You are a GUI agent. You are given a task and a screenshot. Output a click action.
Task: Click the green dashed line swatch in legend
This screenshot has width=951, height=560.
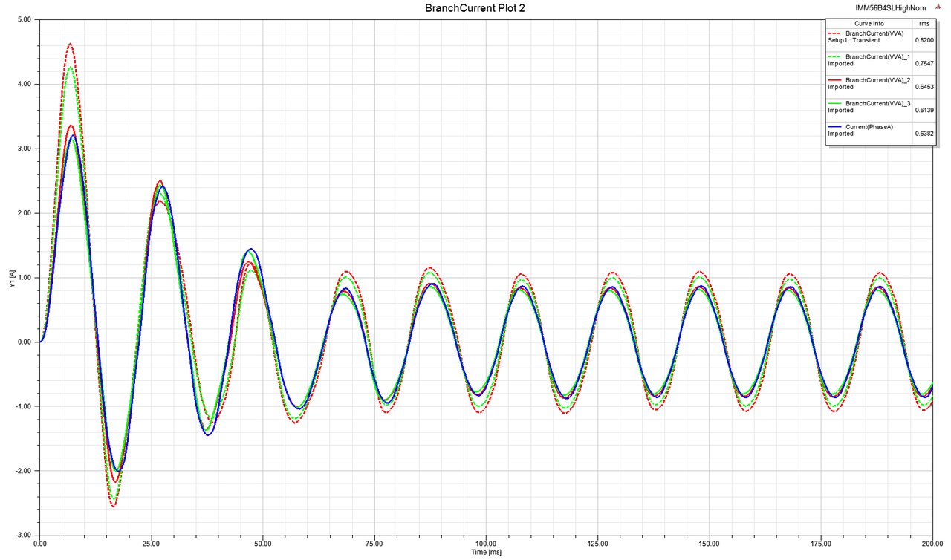click(835, 57)
